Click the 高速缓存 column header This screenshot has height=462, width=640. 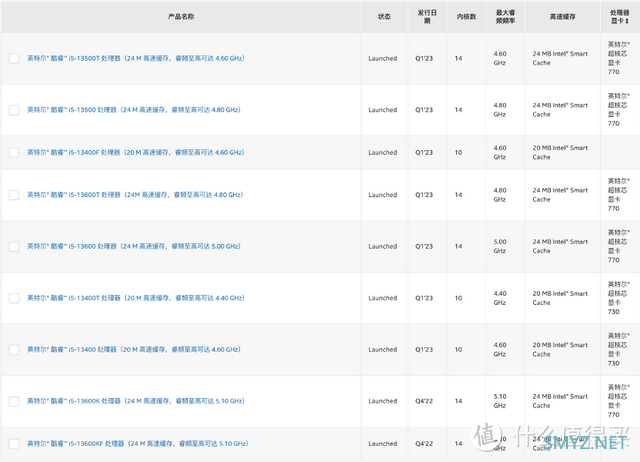(x=562, y=17)
